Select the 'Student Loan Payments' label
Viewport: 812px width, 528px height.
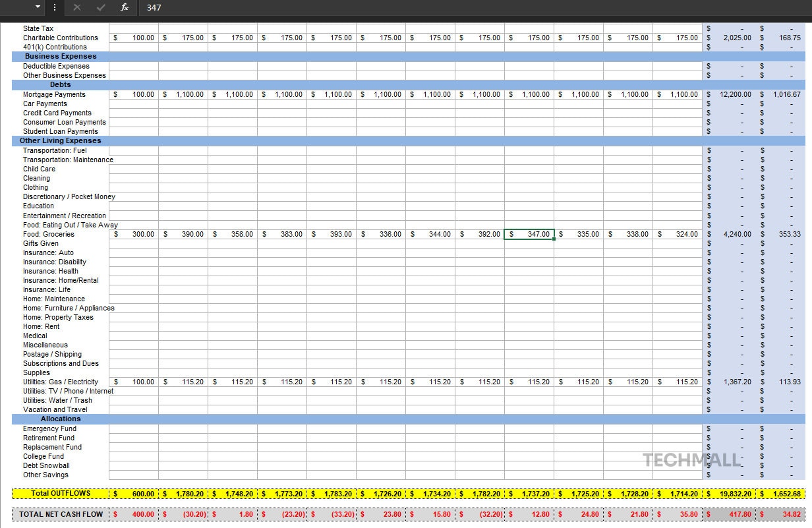pyautogui.click(x=60, y=131)
